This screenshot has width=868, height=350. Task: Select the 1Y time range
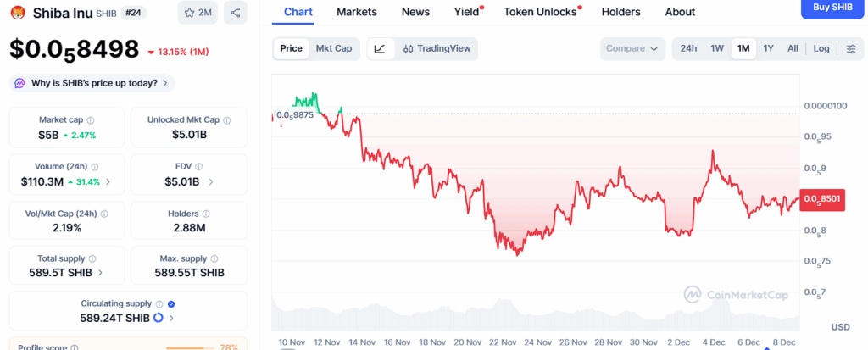click(x=768, y=48)
